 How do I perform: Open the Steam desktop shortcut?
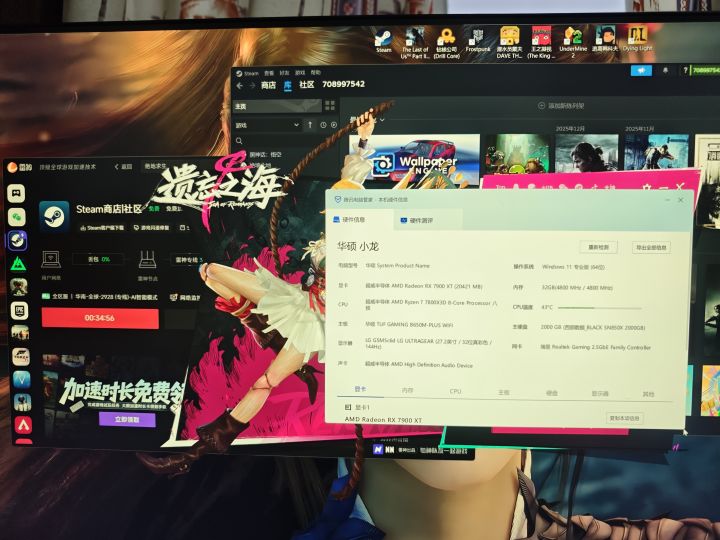point(383,40)
